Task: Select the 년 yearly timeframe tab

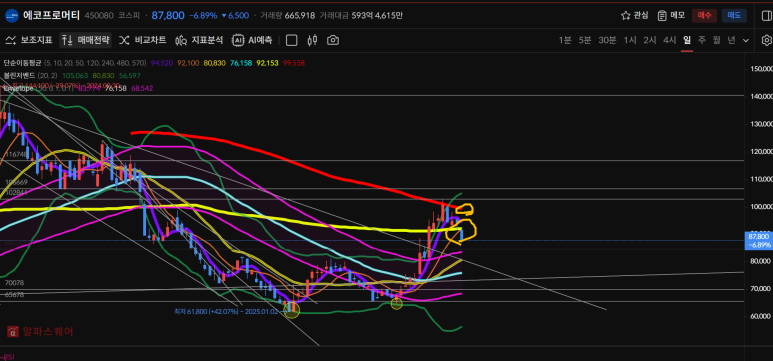Action: pyautogui.click(x=731, y=40)
